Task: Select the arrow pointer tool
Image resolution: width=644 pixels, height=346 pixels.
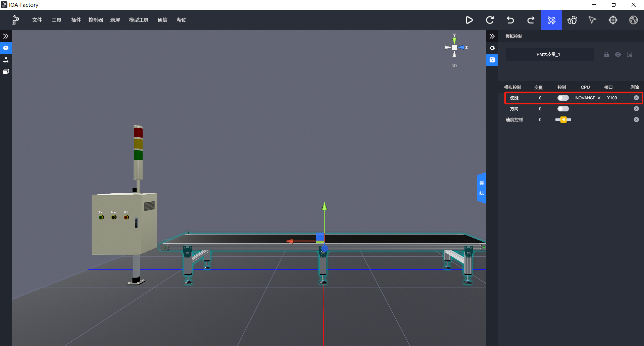Action: [x=592, y=20]
